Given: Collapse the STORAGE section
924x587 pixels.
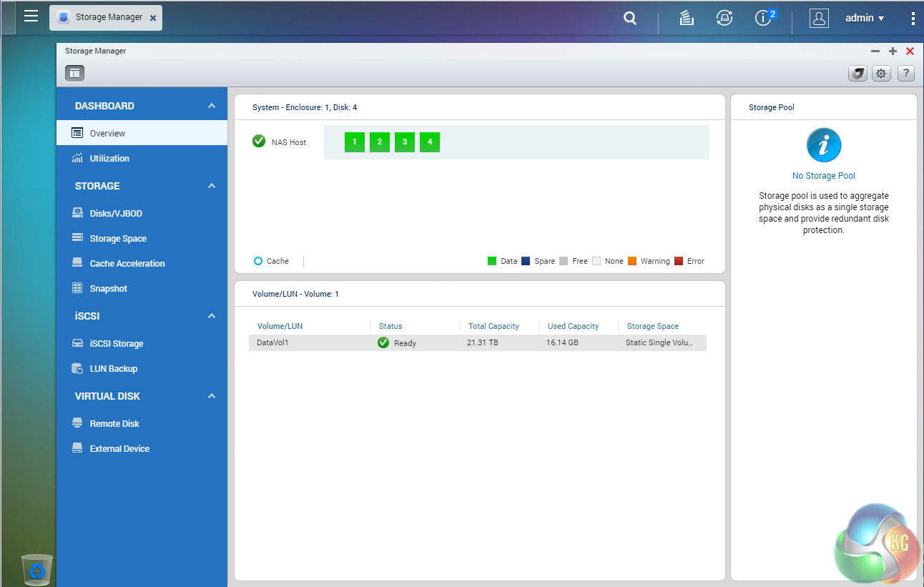Looking at the screenshot, I should coord(212,186).
